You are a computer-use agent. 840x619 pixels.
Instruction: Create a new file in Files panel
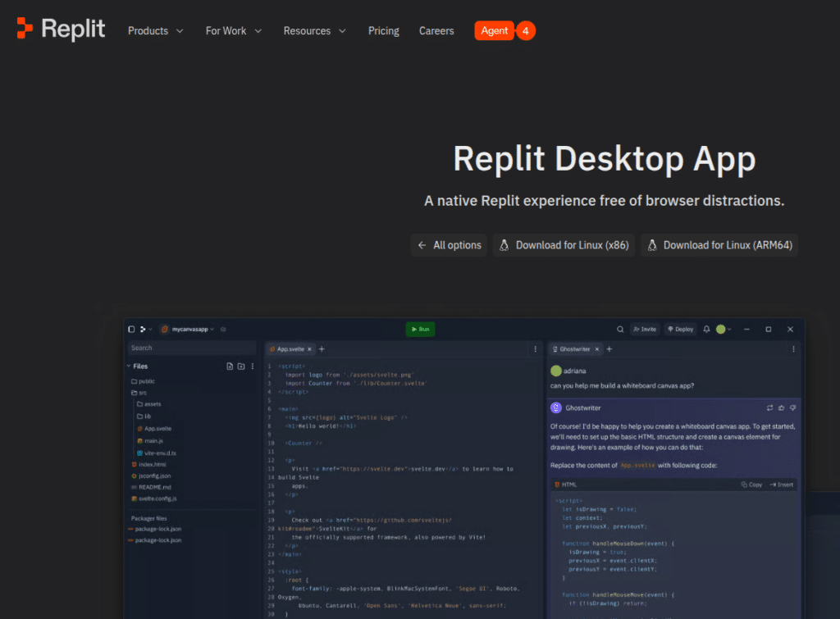230,366
